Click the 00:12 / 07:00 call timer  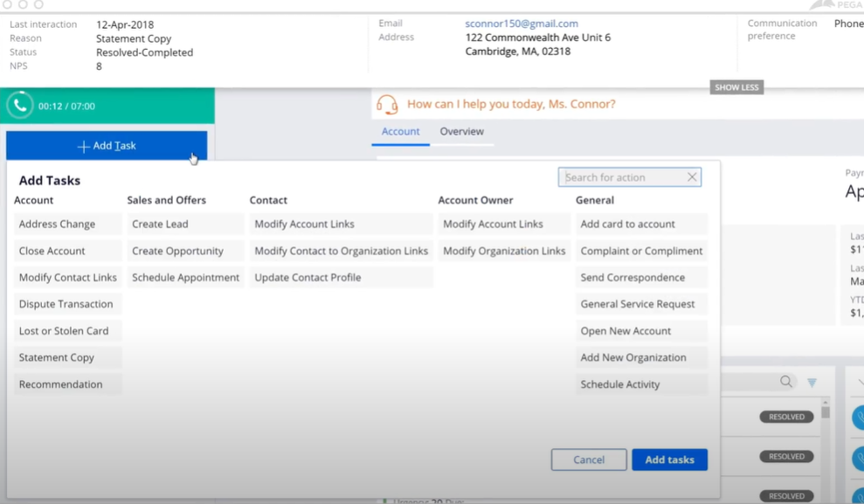66,107
